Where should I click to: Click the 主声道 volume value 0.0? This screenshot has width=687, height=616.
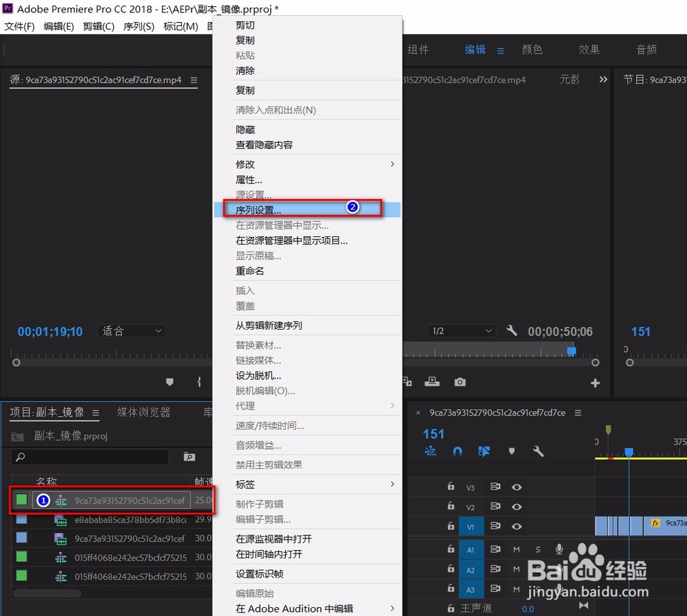[x=528, y=609]
